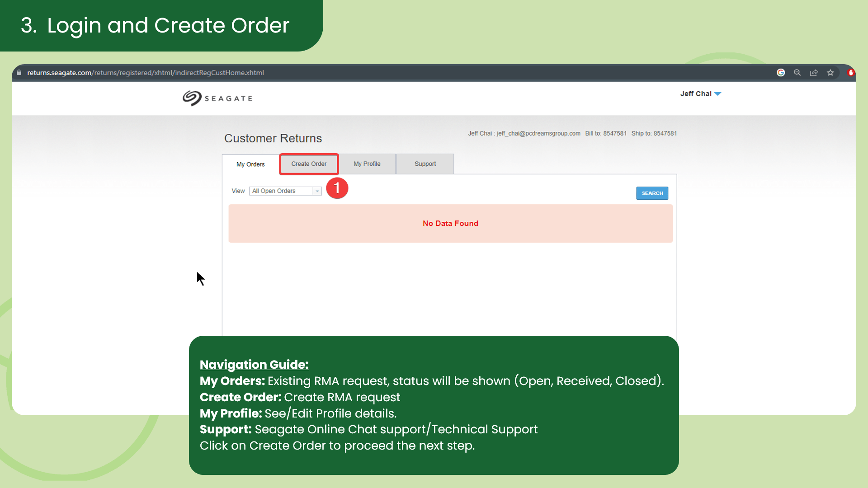Bookmark page with the star icon
868x488 pixels.
point(830,72)
